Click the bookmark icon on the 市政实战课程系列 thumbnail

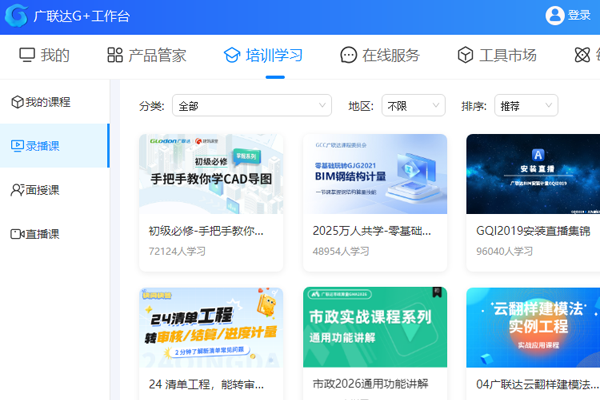437,292
